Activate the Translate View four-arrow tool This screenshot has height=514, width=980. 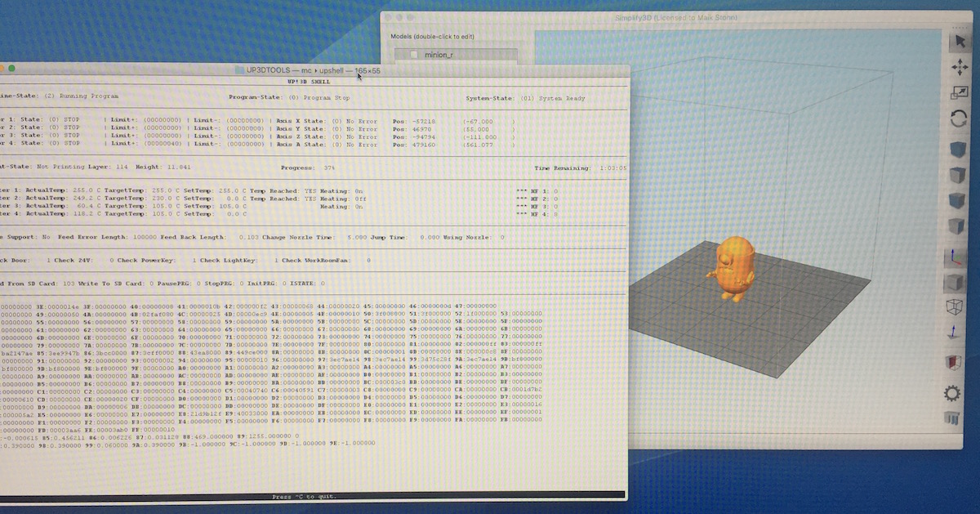click(x=960, y=68)
